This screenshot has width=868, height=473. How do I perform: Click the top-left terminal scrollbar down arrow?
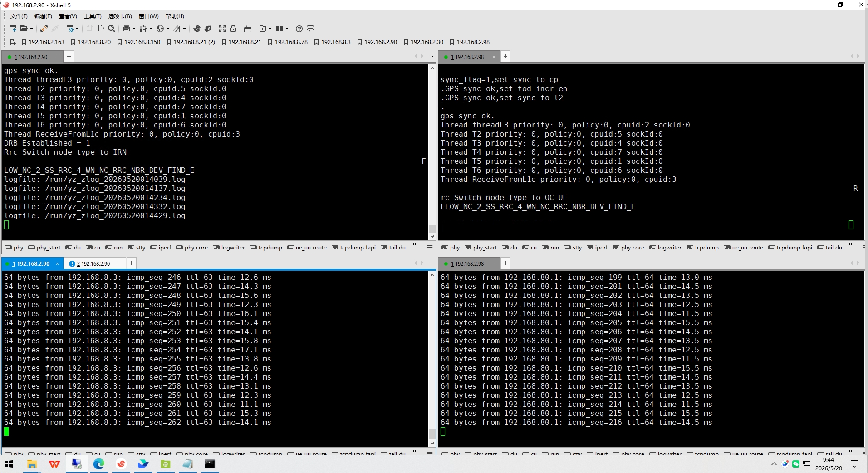click(x=432, y=236)
